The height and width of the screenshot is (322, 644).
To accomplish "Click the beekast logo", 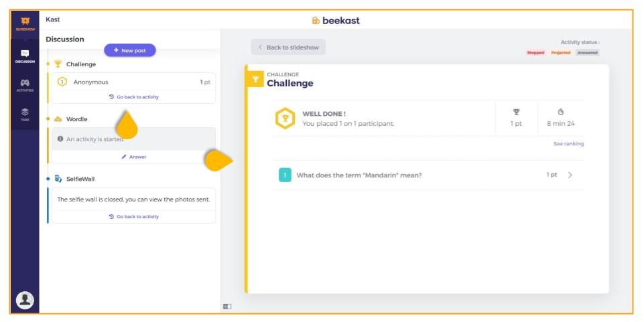I will pyautogui.click(x=336, y=21).
